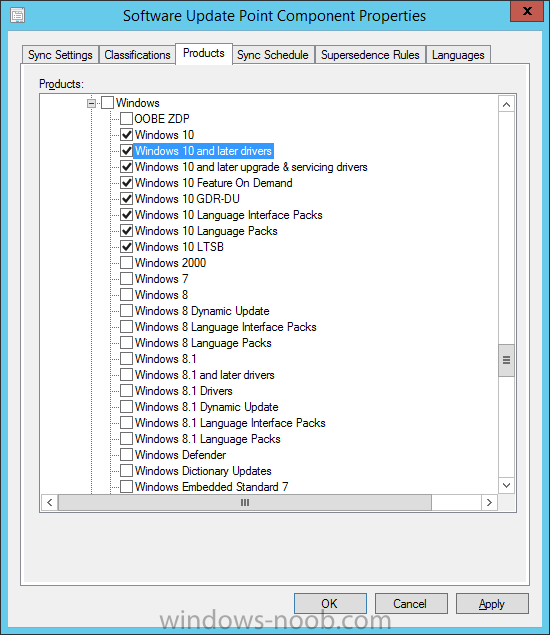Check Windows Embedded Standard 7 checkbox
The width and height of the screenshot is (550, 635).
(126, 487)
